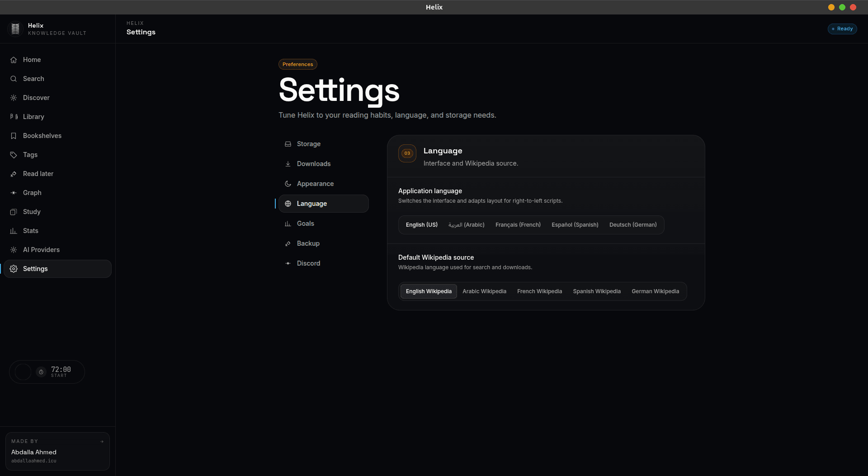The width and height of the screenshot is (868, 476).
Task: Open the Library icon in the sidebar
Action: 14,117
